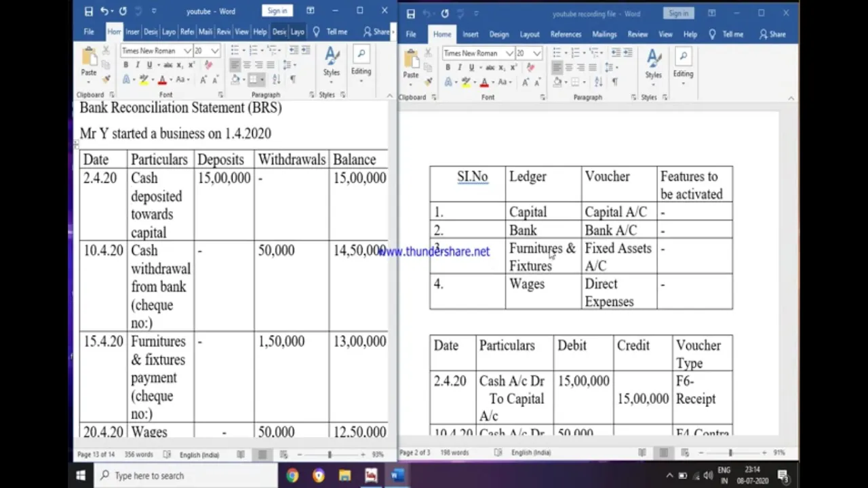868x488 pixels.
Task: Switch to Read Mode in recording file status bar
Action: (642, 453)
